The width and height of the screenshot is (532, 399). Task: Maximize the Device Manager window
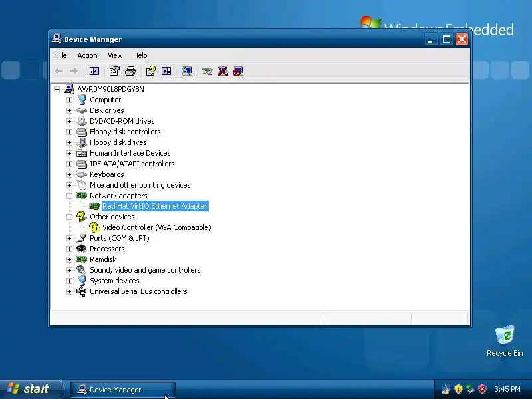tap(446, 39)
